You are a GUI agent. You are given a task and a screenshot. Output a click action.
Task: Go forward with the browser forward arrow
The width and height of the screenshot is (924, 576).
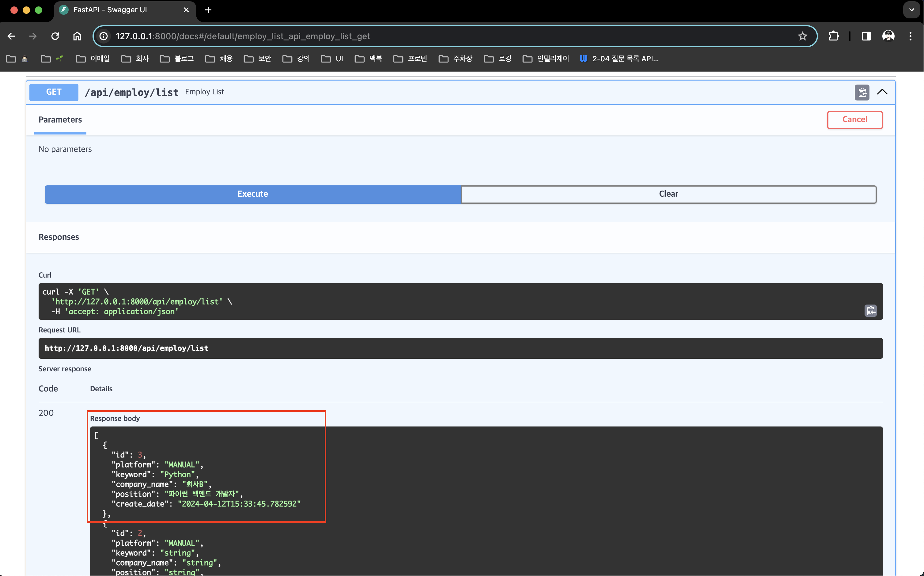pyautogui.click(x=33, y=36)
